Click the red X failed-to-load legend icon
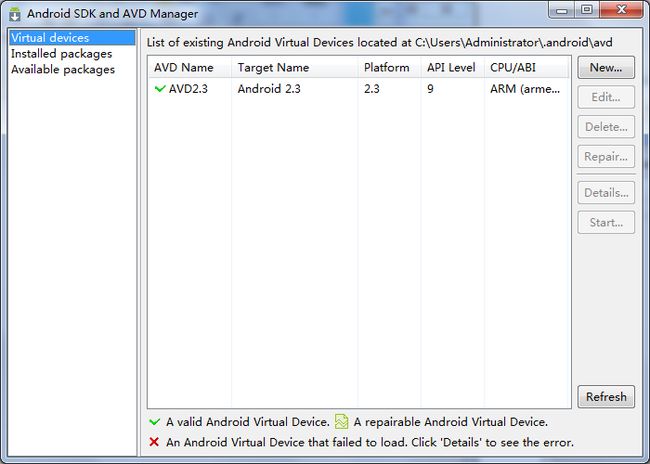The height and width of the screenshot is (464, 650). click(154, 442)
